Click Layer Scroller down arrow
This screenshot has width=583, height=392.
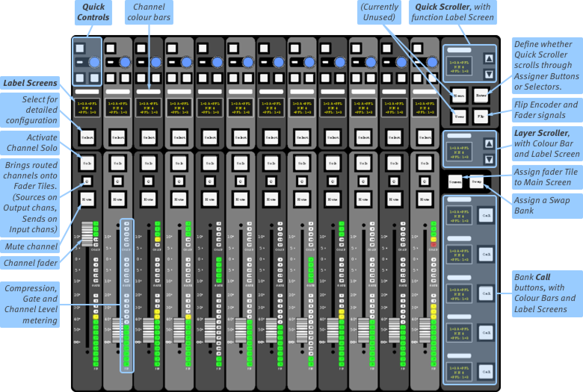(x=489, y=159)
